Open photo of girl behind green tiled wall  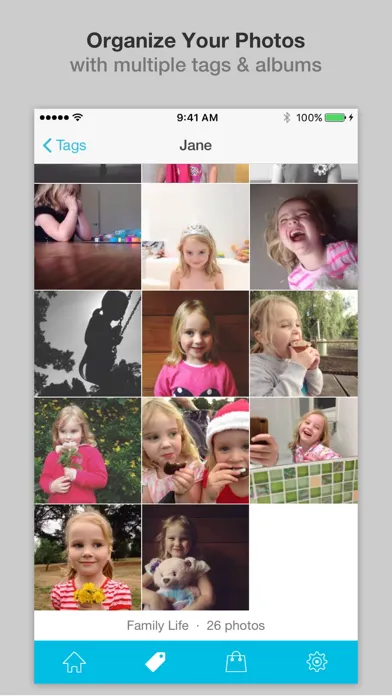pyautogui.click(x=304, y=451)
